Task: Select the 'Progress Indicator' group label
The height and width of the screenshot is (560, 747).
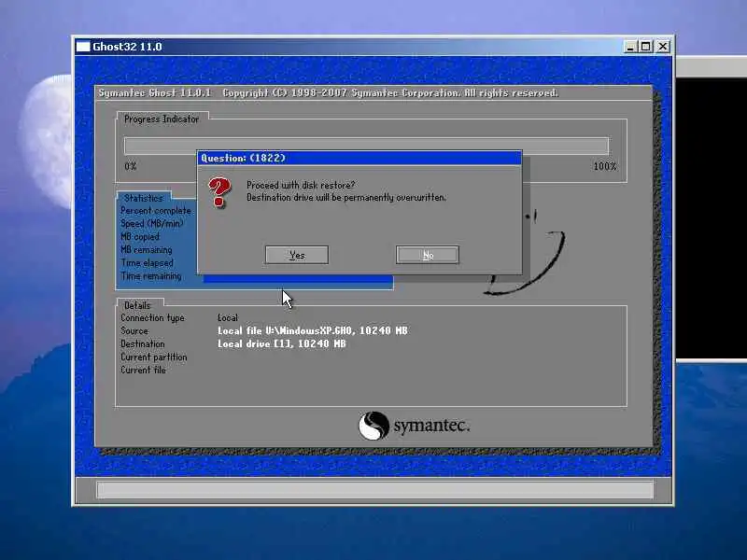Action: [162, 119]
